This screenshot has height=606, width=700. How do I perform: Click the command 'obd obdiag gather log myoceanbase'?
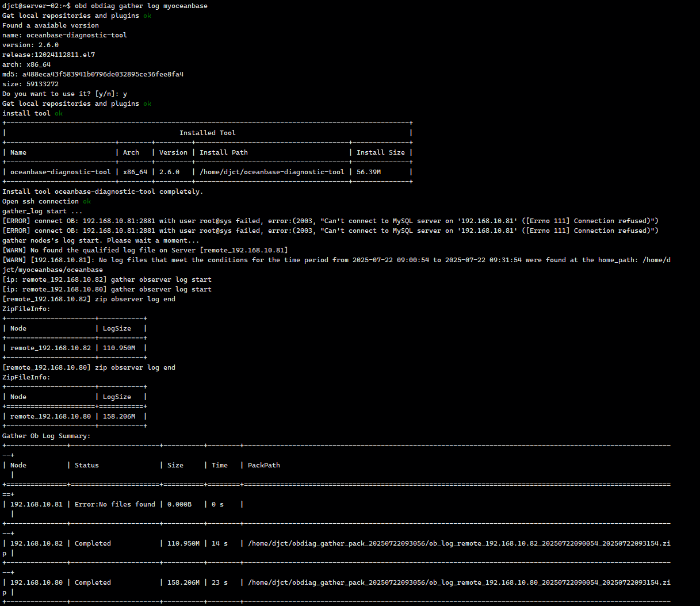coord(141,6)
